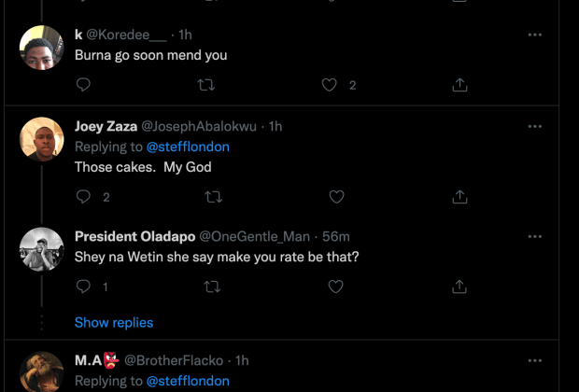579x392 pixels.
Task: Like the 'Burna go soon mend you' tweet
Action: [x=329, y=85]
